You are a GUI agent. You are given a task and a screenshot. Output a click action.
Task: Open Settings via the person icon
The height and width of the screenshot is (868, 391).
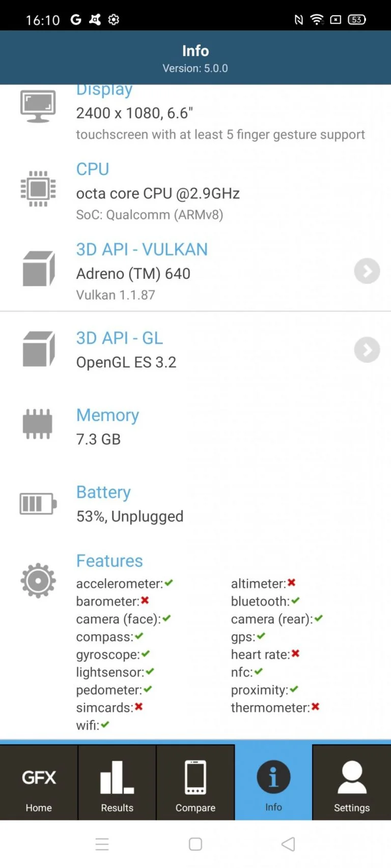coord(352,776)
